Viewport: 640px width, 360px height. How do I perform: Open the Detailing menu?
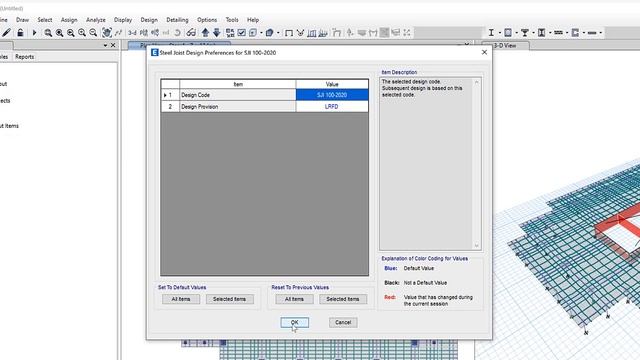click(x=178, y=20)
